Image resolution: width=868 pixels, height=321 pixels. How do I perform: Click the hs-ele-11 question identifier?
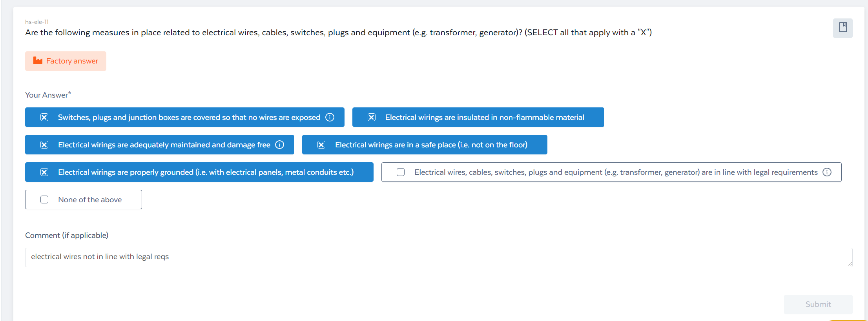[37, 22]
